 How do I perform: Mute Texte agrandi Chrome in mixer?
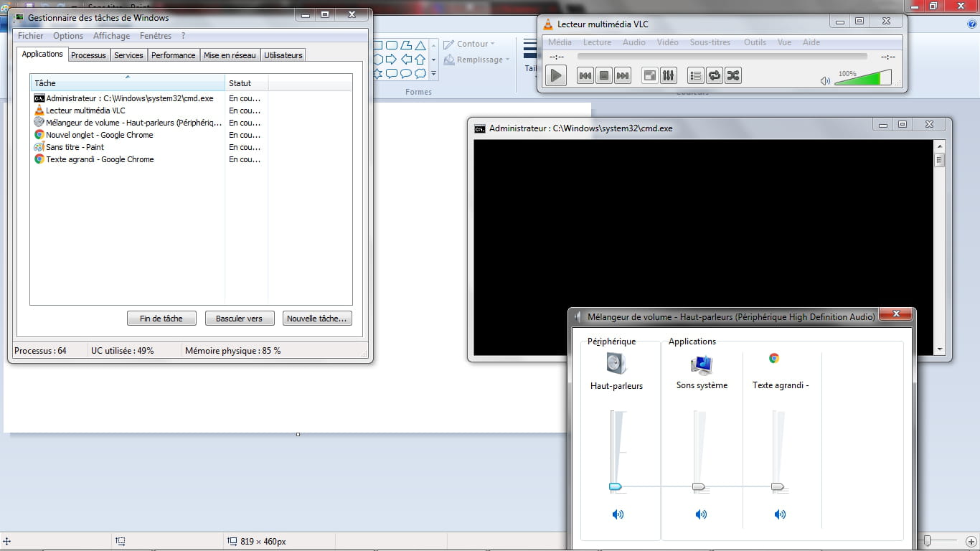click(x=780, y=514)
